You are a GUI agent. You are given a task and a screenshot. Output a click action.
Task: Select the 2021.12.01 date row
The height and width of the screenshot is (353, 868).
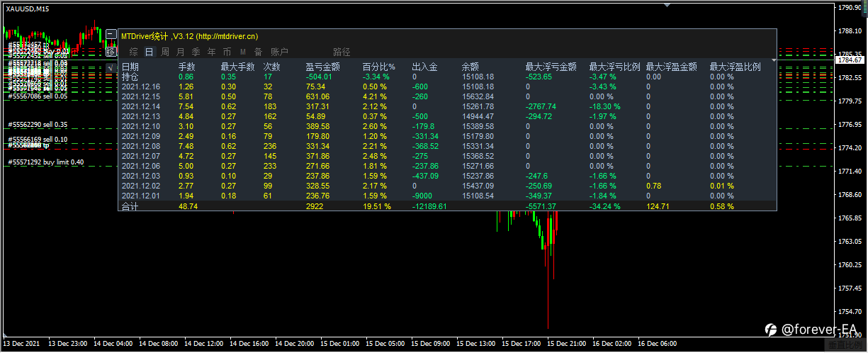(141, 196)
